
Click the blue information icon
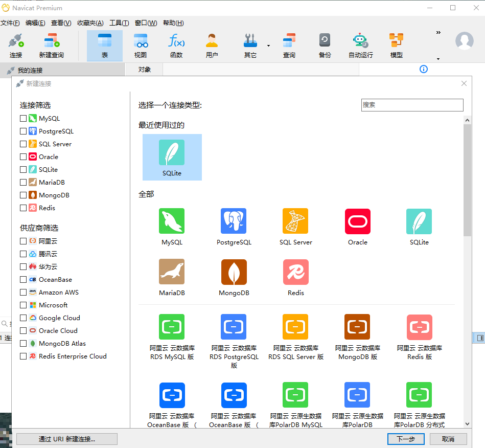424,69
